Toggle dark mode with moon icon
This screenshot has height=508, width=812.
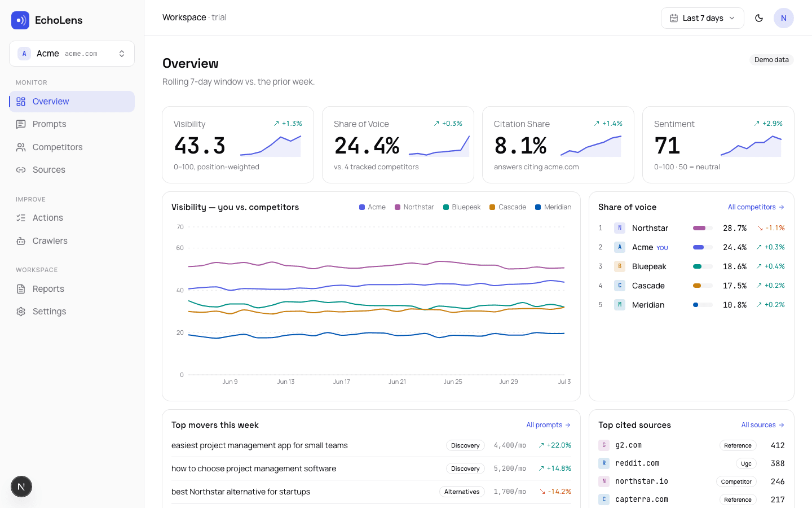coord(759,18)
